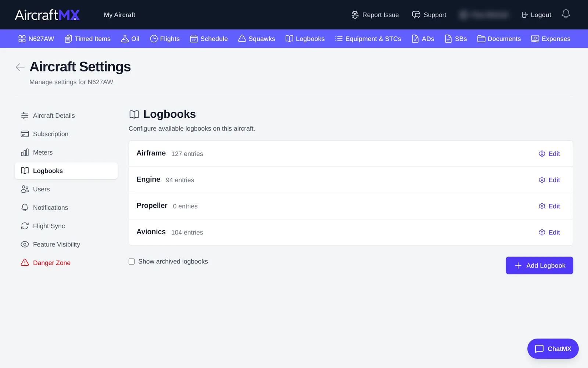Open the Schedule tab
The height and width of the screenshot is (368, 588).
click(x=209, y=39)
